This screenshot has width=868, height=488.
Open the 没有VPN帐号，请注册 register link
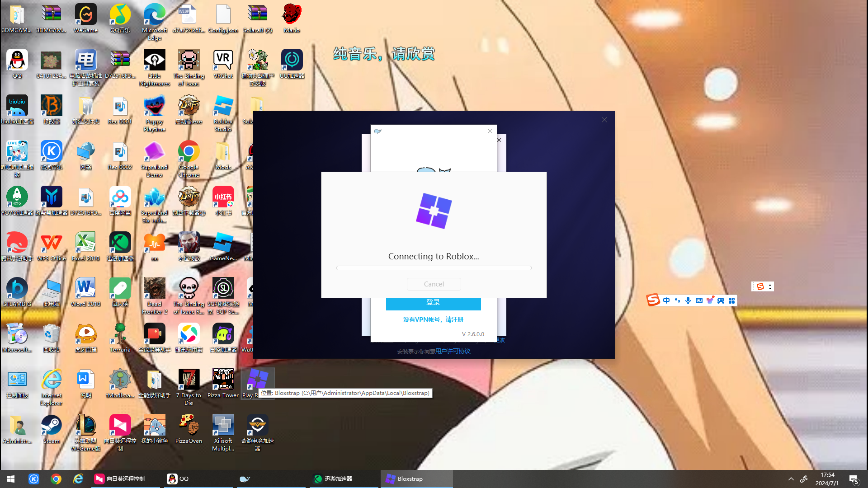433,319
